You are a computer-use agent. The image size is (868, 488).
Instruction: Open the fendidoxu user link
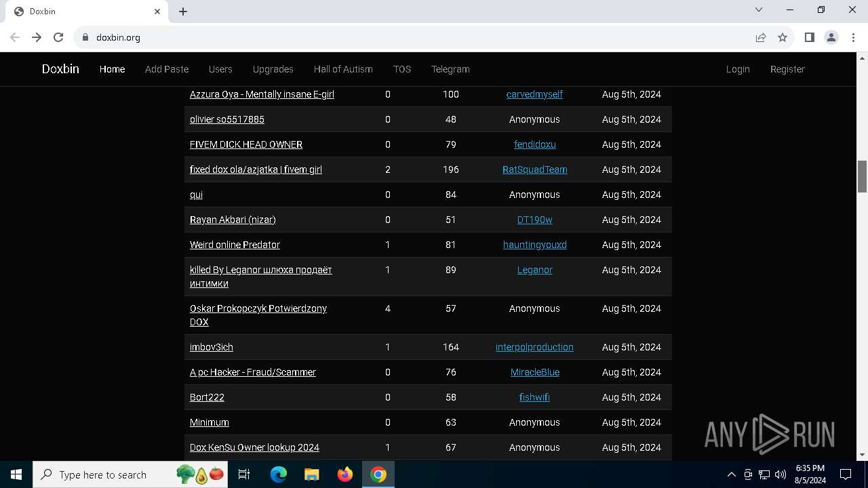(534, 144)
